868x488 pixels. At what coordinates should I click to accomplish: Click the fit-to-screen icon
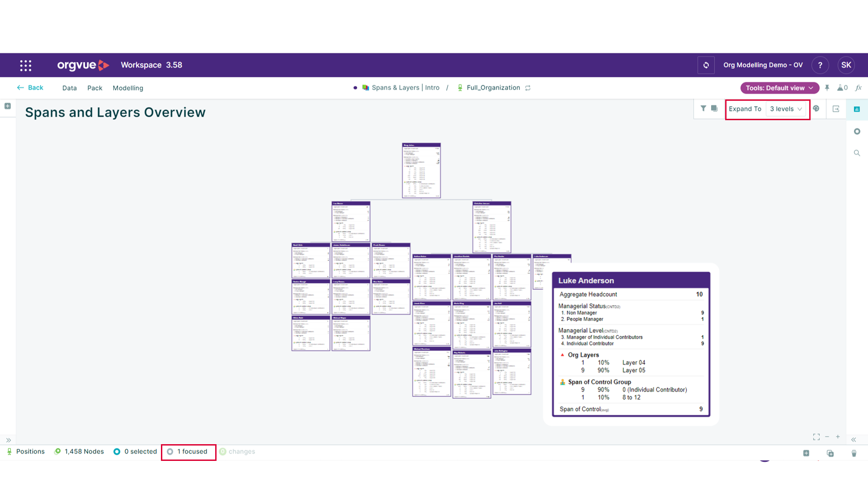tap(816, 437)
